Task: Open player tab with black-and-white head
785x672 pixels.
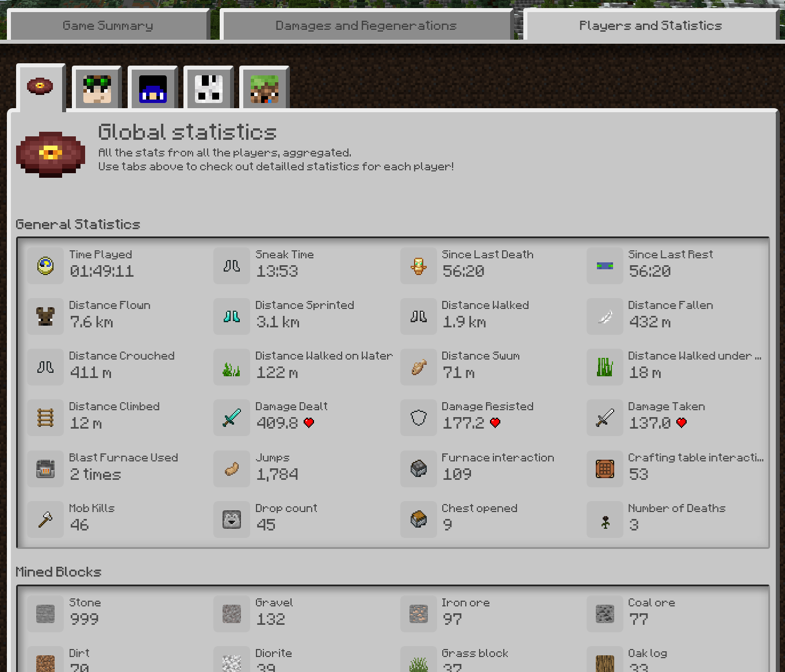Action: coord(209,88)
